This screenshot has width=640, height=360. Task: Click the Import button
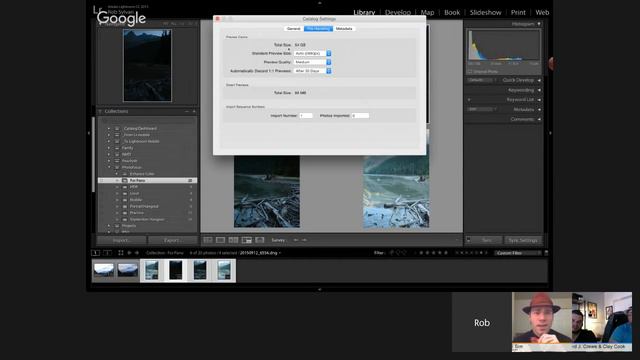(121, 240)
